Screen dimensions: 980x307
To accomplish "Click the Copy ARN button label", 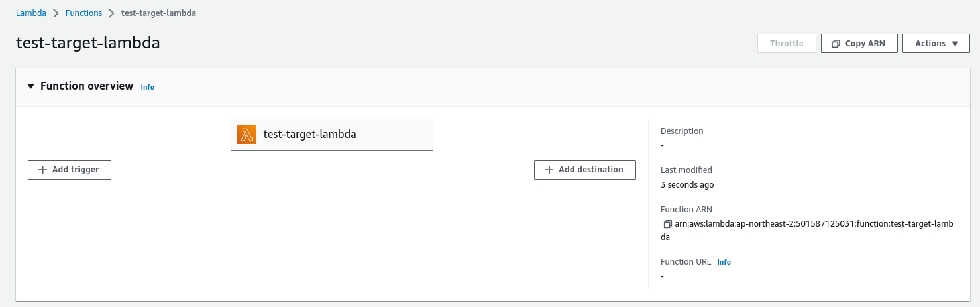I will pos(865,44).
